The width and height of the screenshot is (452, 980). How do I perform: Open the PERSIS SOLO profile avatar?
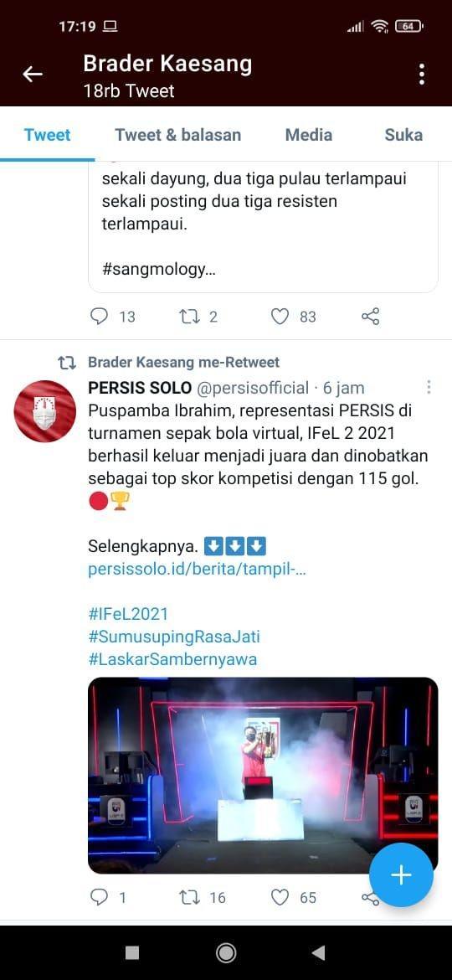(45, 411)
